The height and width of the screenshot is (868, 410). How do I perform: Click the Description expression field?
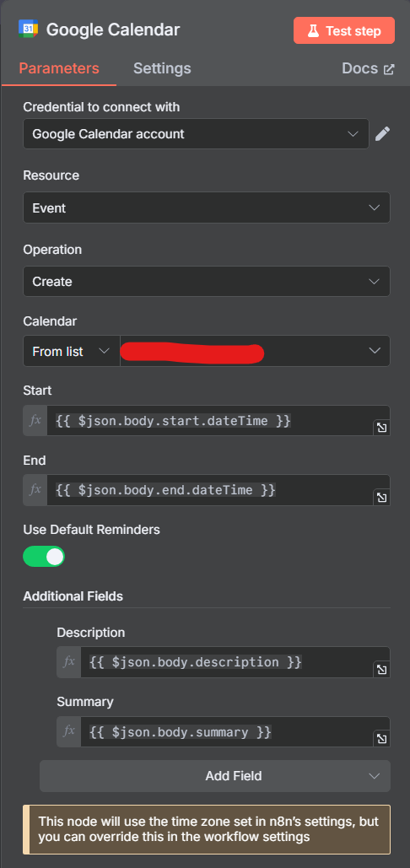click(235, 662)
